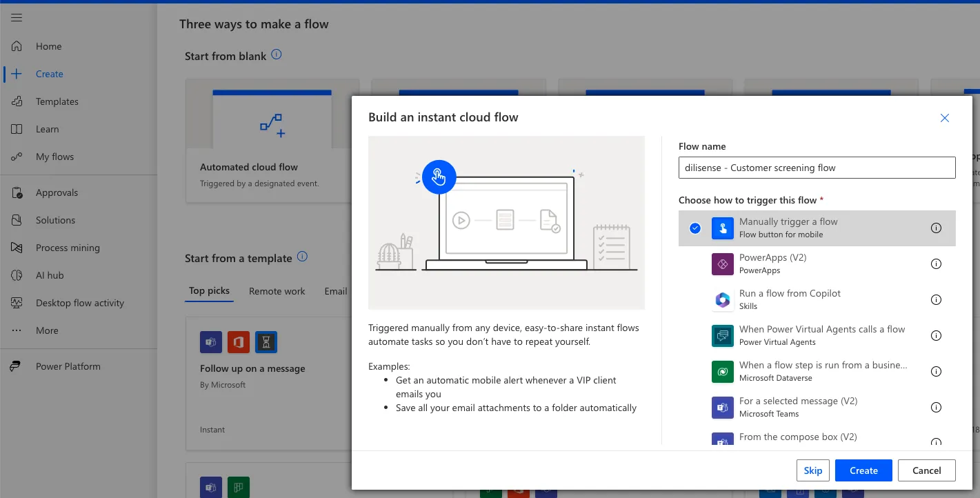Show info for PowerApps (V2) trigger

(936, 264)
